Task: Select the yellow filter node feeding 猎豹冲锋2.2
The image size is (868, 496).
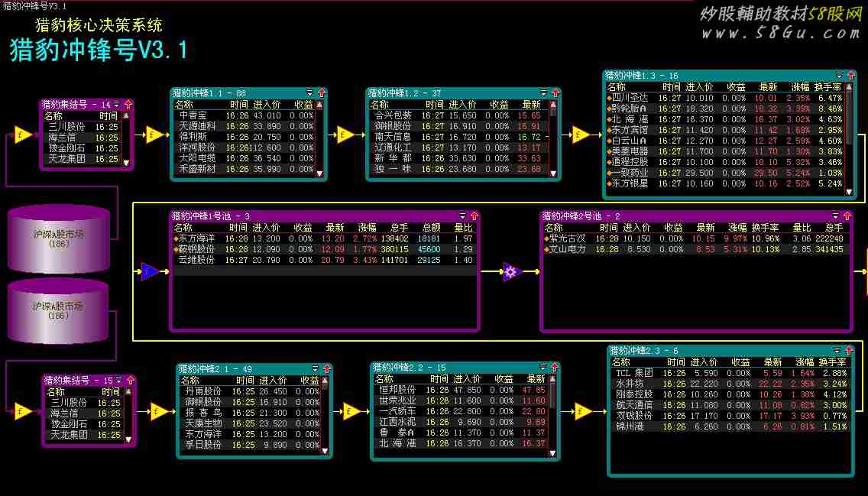Action: pos(351,411)
